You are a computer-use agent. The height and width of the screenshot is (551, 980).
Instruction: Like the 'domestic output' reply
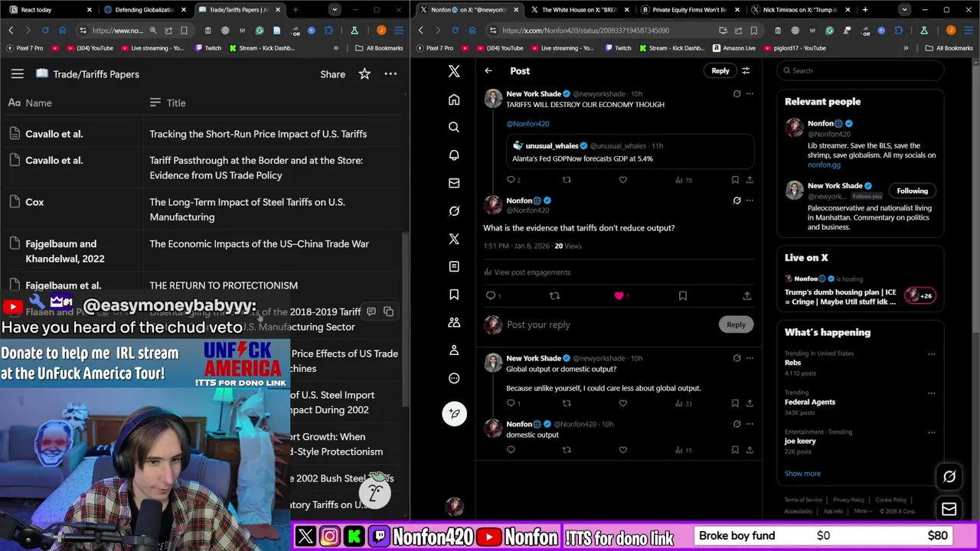tap(623, 450)
